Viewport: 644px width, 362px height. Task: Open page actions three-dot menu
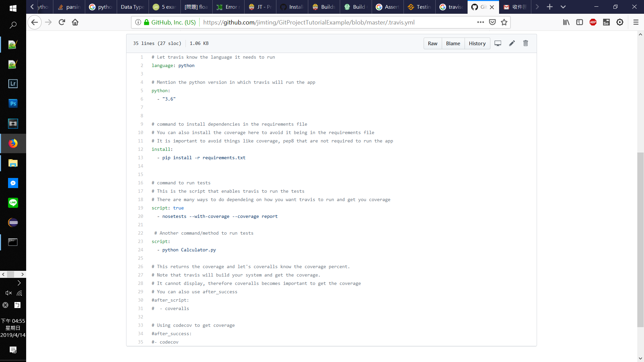481,22
